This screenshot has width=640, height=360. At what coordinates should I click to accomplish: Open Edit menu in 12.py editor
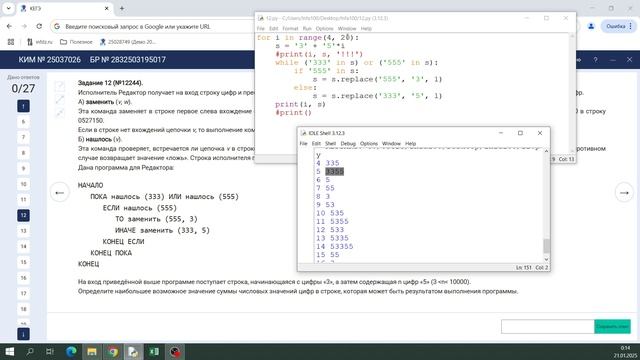tap(273, 28)
